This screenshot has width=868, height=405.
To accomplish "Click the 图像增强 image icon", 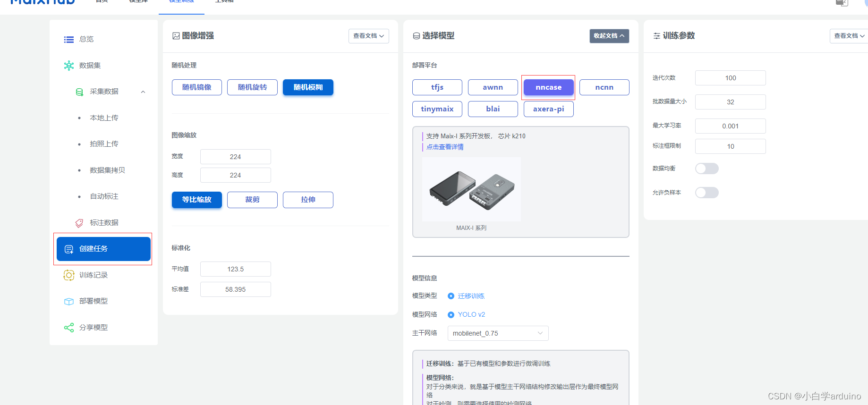I will [x=176, y=36].
